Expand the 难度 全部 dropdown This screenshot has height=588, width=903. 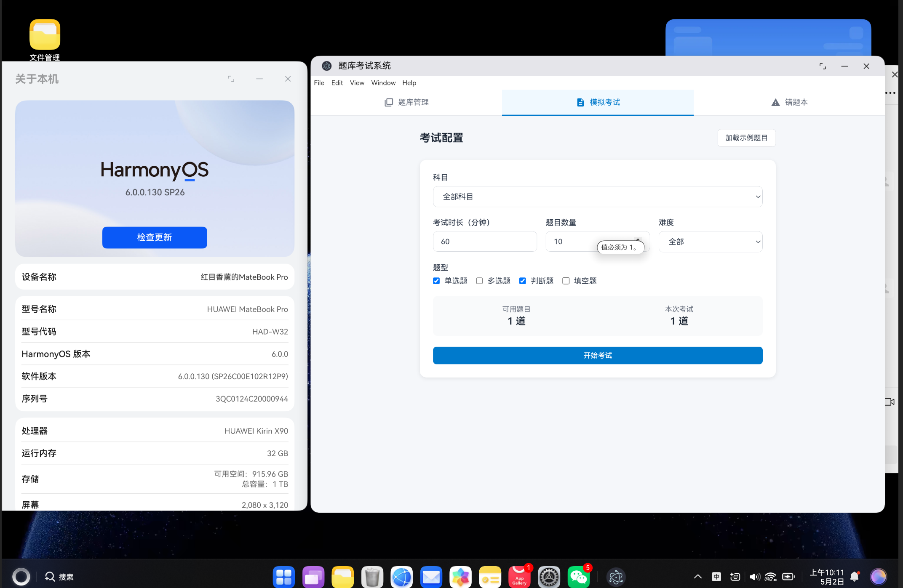(711, 242)
